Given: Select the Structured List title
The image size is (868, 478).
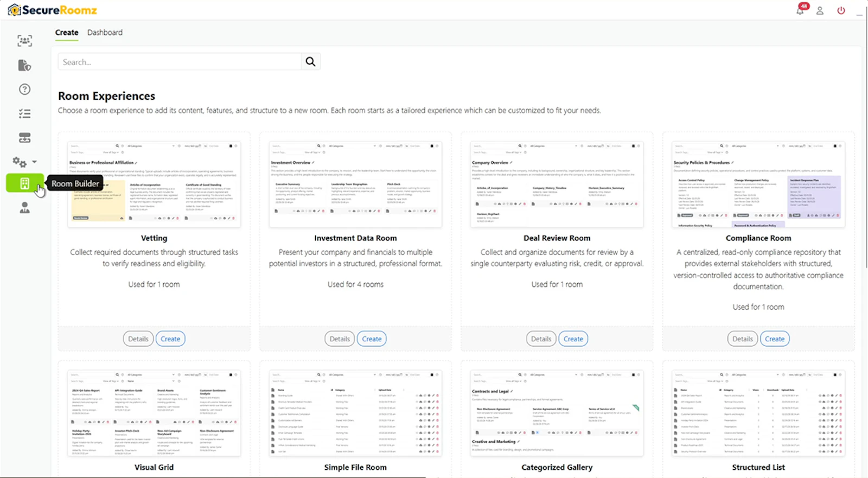Looking at the screenshot, I should 758,467.
